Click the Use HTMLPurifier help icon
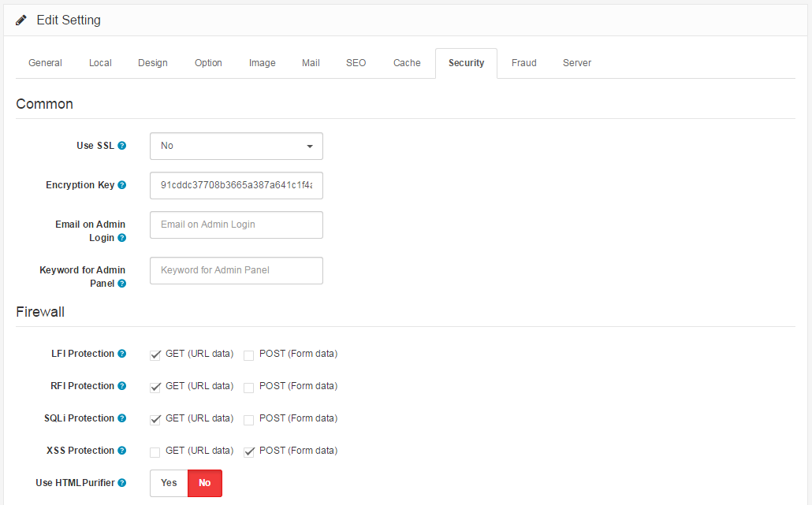The height and width of the screenshot is (505, 812). (x=121, y=483)
